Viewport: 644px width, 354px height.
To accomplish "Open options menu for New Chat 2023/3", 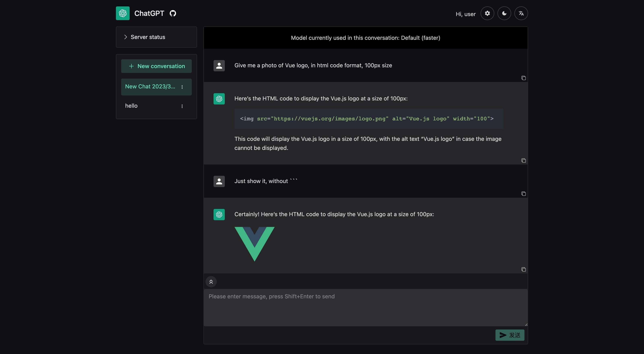I will (182, 87).
